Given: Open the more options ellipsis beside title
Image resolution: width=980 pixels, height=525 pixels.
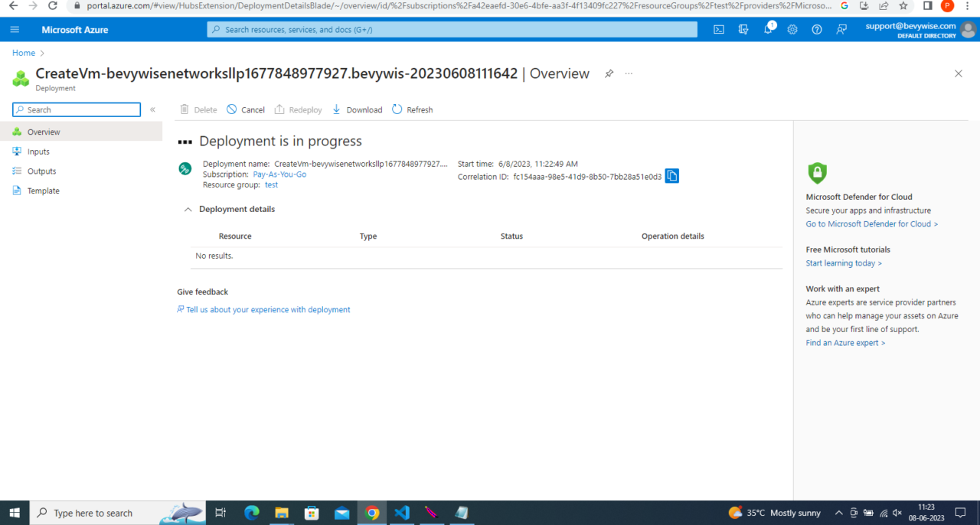Looking at the screenshot, I should 629,73.
